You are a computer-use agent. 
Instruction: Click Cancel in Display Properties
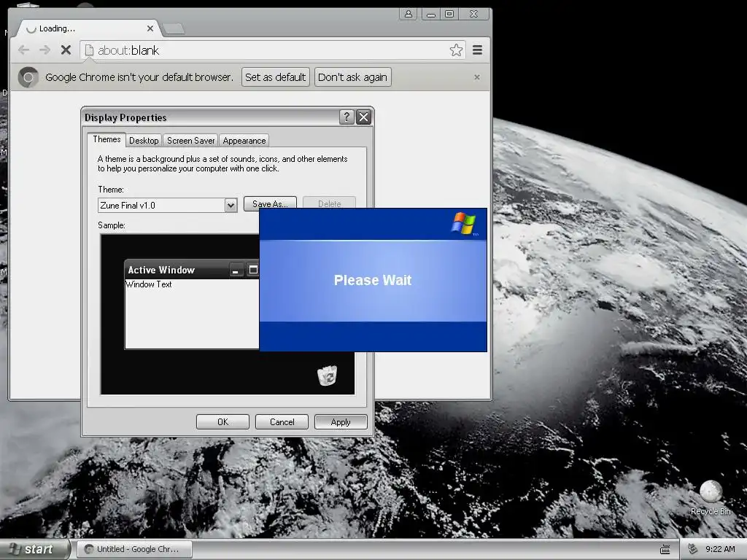[x=282, y=422]
